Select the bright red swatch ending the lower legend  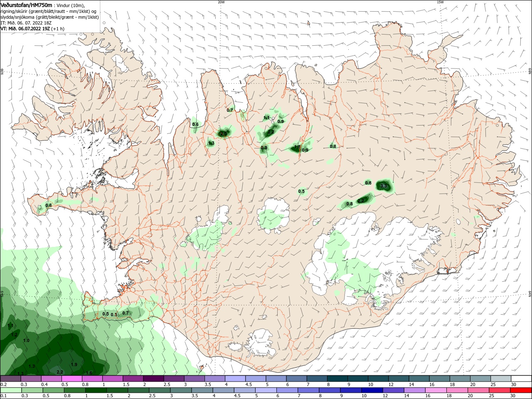(x=521, y=390)
